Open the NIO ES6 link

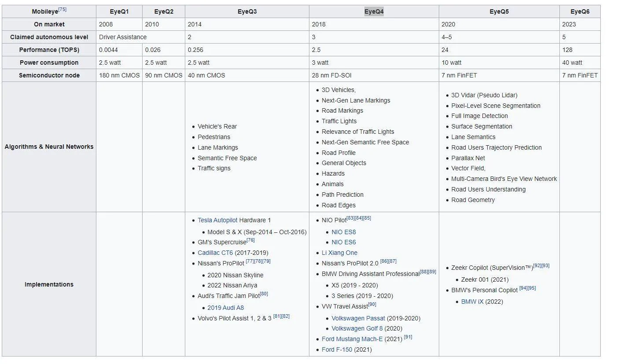tap(344, 242)
